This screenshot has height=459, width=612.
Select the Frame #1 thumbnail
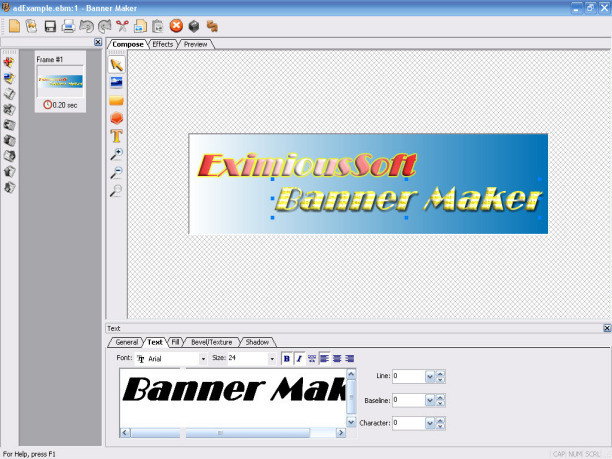[x=60, y=82]
